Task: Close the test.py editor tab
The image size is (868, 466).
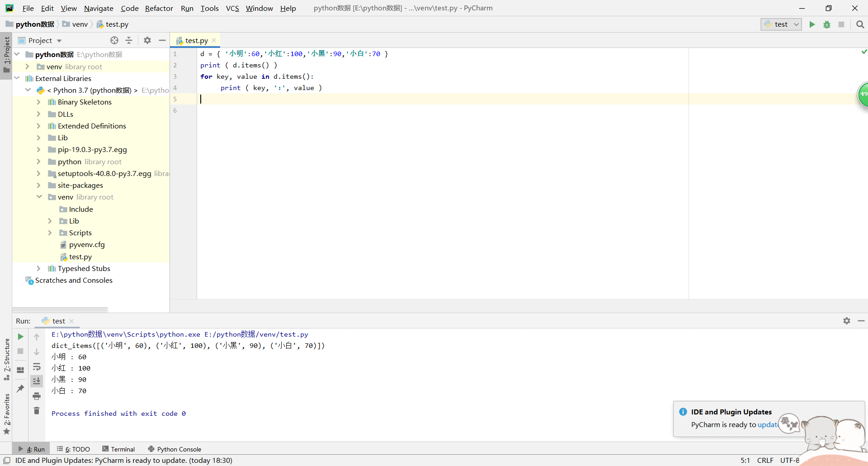Action: [214, 40]
